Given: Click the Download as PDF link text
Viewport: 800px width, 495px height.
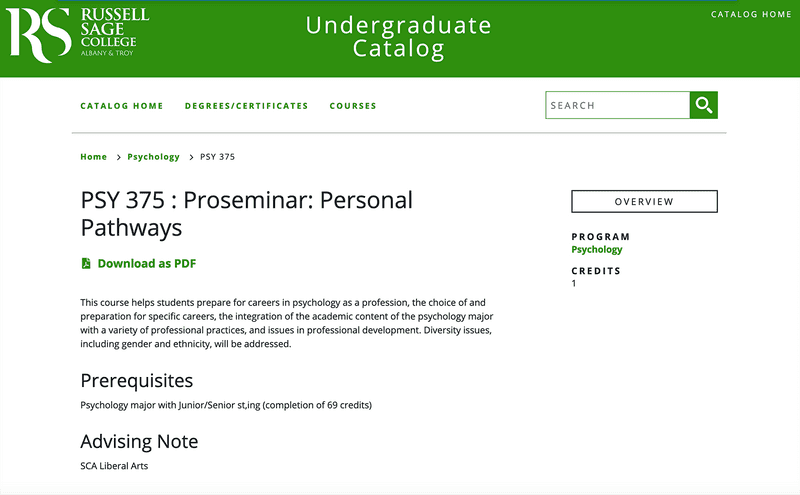Looking at the screenshot, I should pyautogui.click(x=147, y=264).
